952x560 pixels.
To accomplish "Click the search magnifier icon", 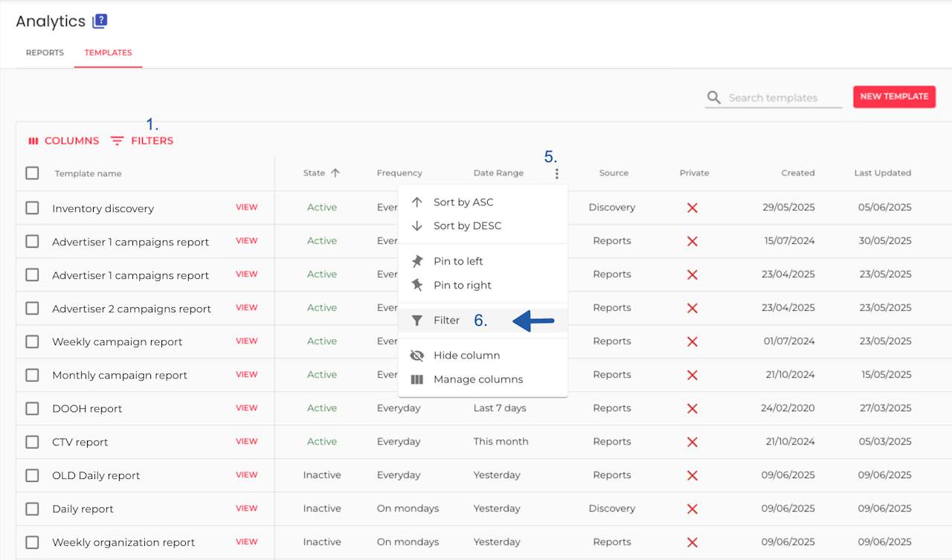I will coord(714,97).
